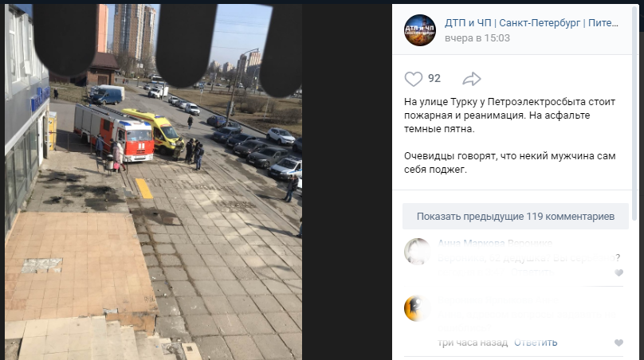The height and width of the screenshot is (360, 644).
Task: Like the second comment with its heart
Action: point(618,342)
